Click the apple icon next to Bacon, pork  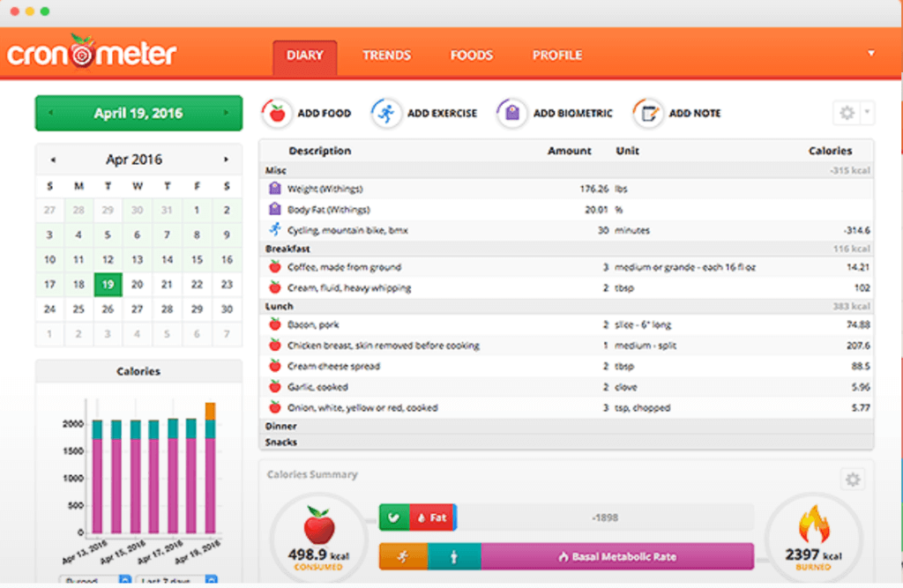click(277, 324)
